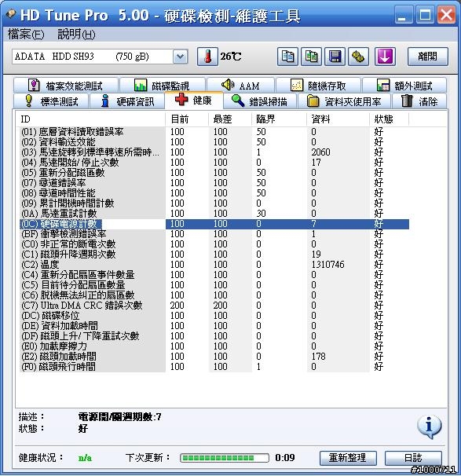Click the save floppy disk icon
This screenshot has height=476, width=461.
[335, 57]
